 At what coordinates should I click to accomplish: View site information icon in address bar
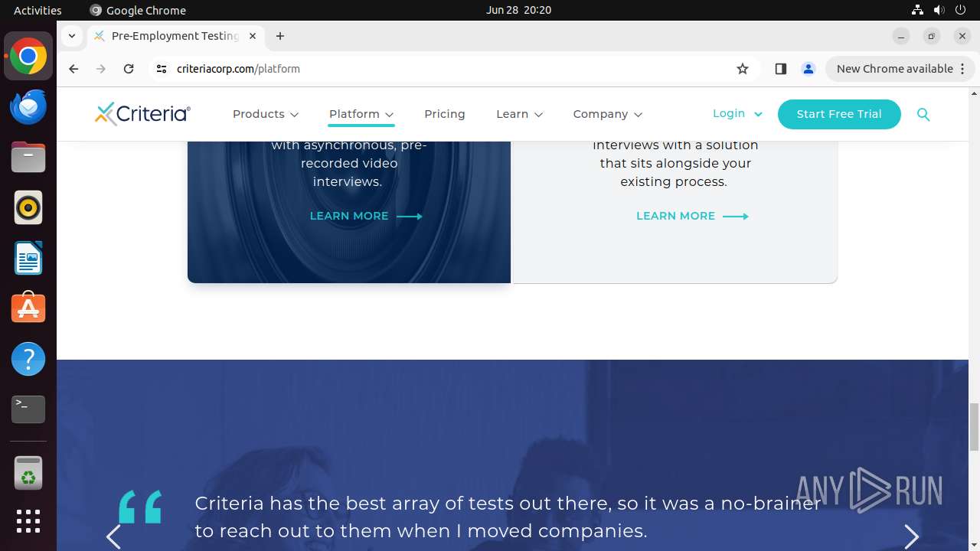pos(161,69)
